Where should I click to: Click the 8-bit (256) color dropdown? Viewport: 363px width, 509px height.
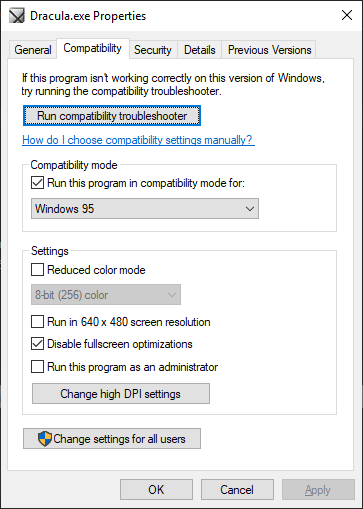pos(106,295)
